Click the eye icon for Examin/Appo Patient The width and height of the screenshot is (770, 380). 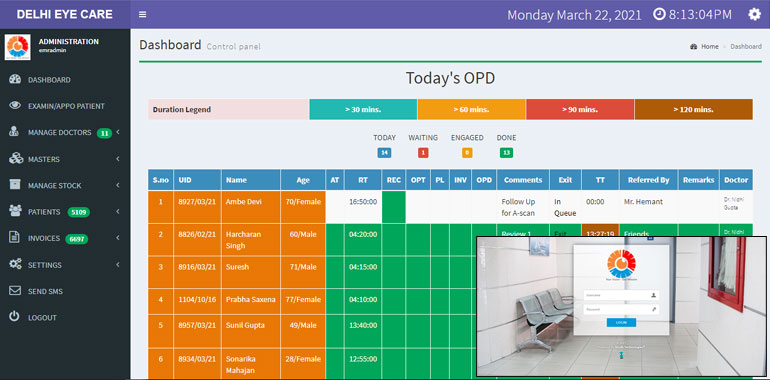(x=15, y=106)
